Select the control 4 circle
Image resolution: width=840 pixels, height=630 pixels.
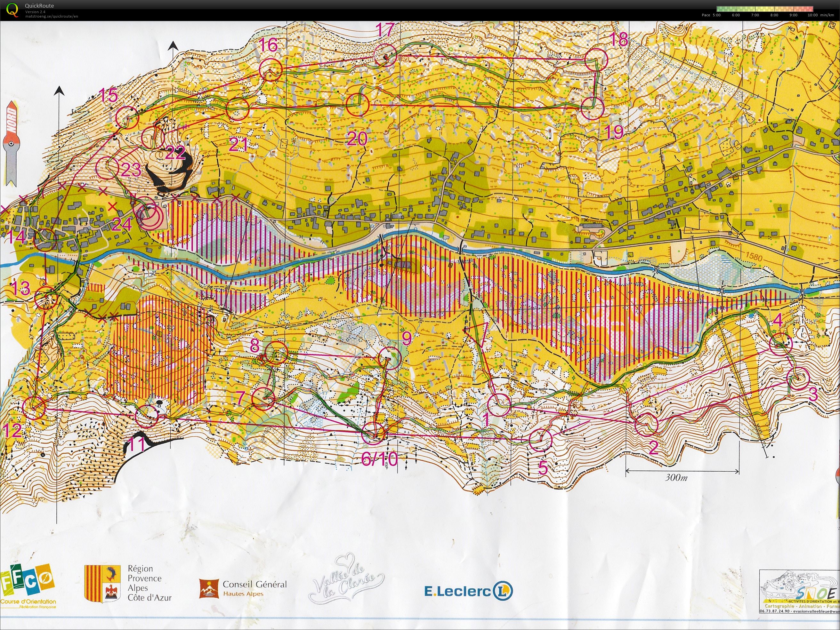780,344
